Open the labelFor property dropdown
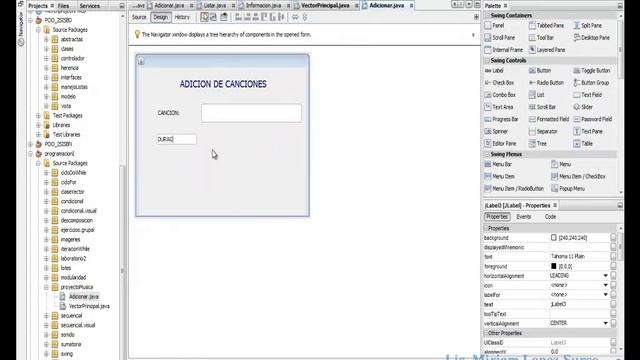This screenshot has height=360, width=640. [x=606, y=295]
